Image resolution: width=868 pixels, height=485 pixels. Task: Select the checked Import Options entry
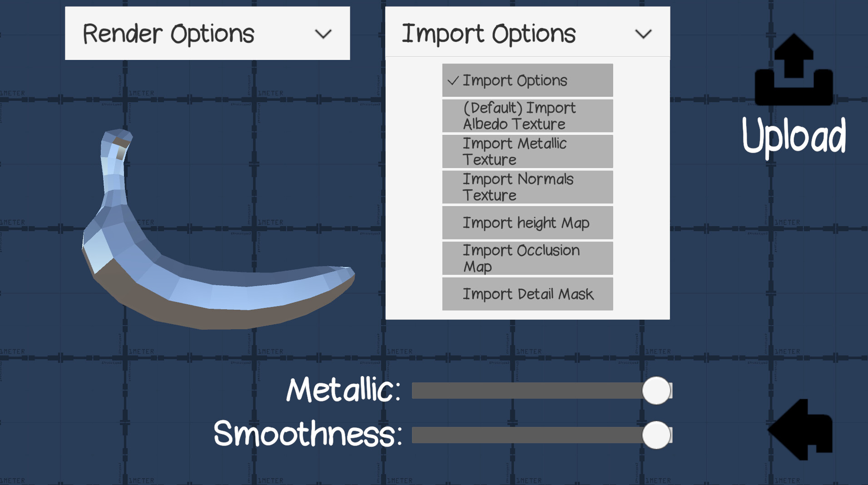(x=527, y=80)
